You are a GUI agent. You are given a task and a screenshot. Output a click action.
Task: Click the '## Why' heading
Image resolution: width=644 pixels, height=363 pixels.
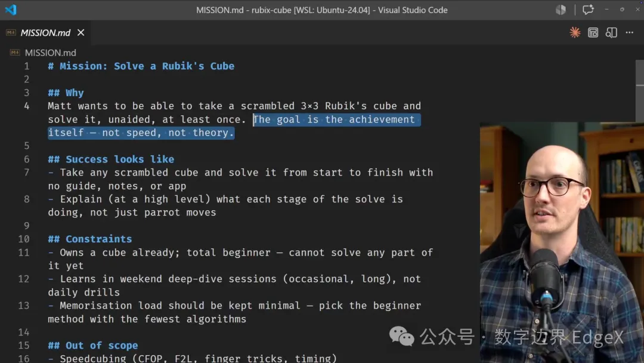66,93
